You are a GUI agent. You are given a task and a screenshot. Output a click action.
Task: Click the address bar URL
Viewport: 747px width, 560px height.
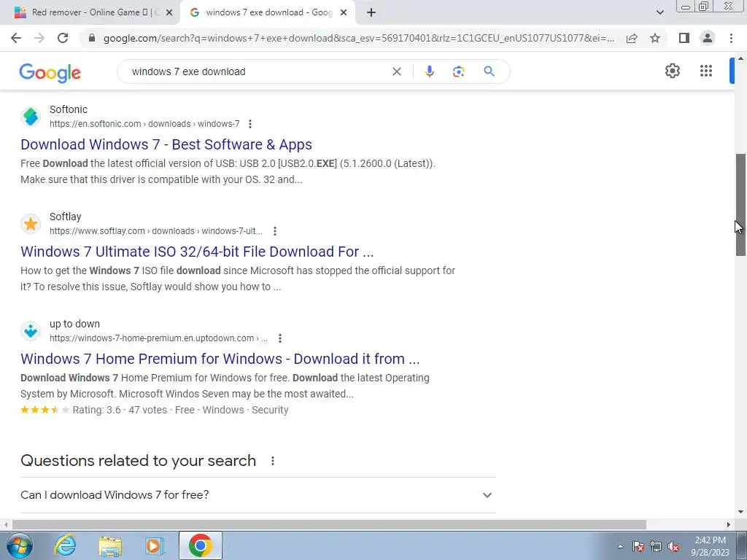(x=358, y=38)
